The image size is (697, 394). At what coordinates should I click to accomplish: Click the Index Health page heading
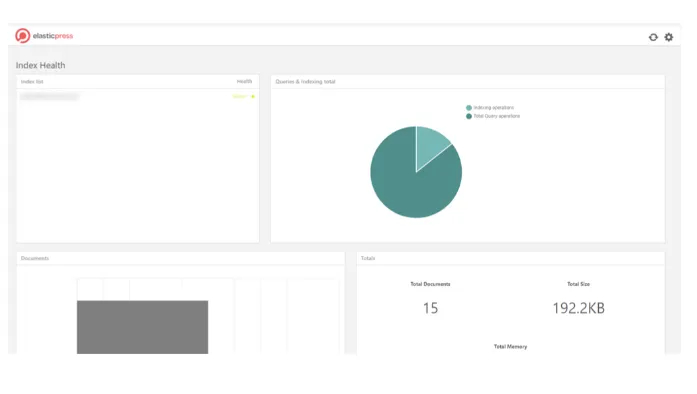pyautogui.click(x=40, y=65)
